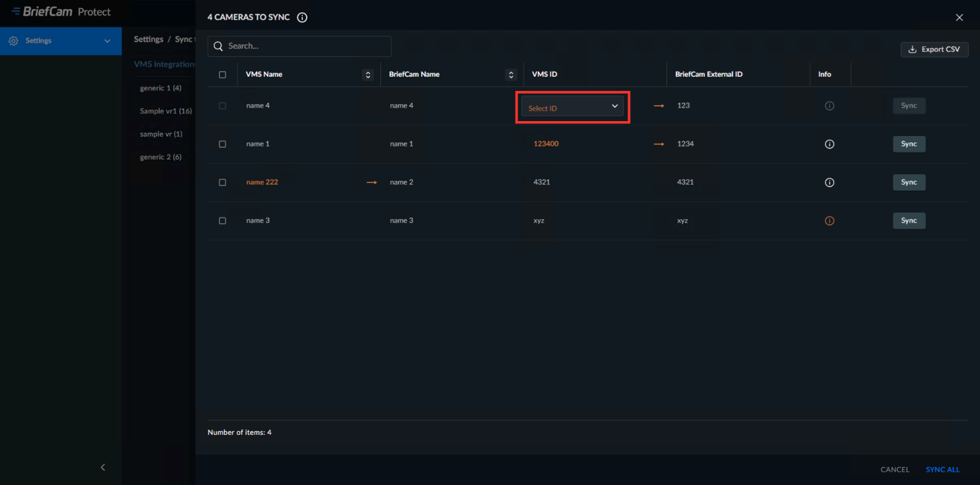Open the Select ID dropdown
980x485 pixels.
coord(572,107)
